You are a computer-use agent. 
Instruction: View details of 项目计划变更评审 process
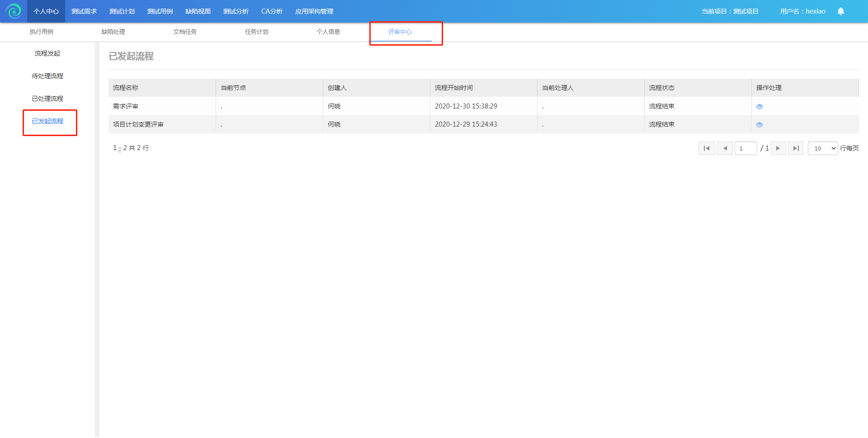coord(759,125)
